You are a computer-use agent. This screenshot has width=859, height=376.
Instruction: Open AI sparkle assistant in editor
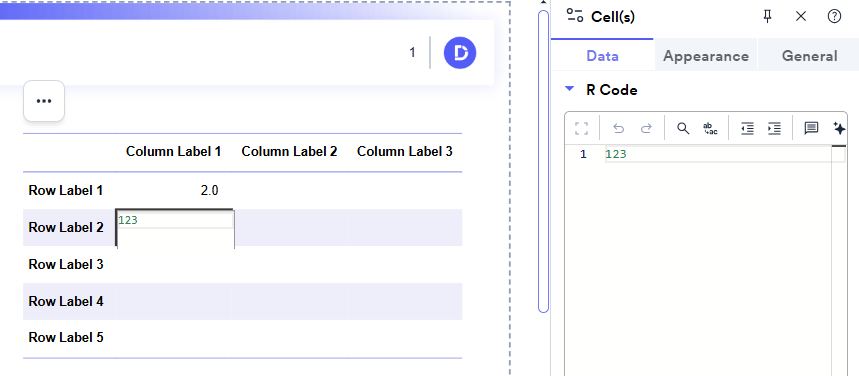point(839,128)
